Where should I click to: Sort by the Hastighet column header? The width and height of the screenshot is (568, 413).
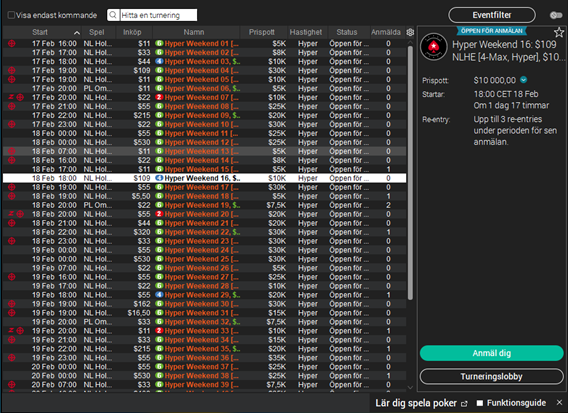(306, 32)
